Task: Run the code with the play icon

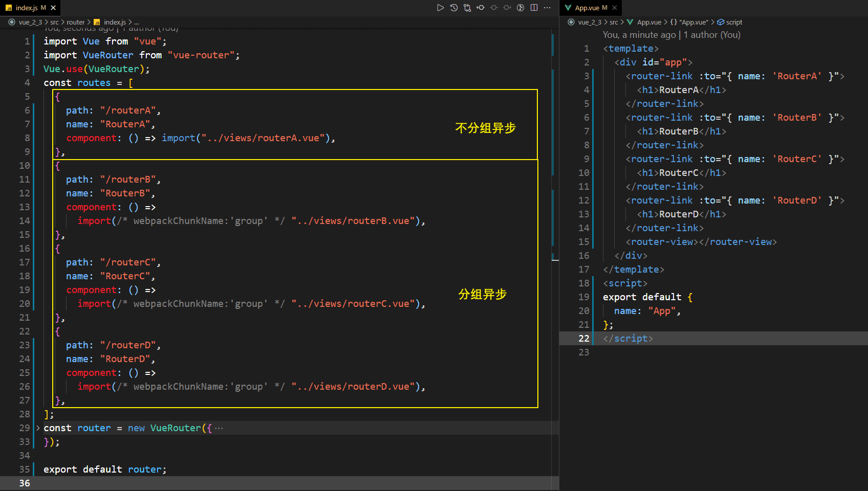Action: (x=440, y=8)
